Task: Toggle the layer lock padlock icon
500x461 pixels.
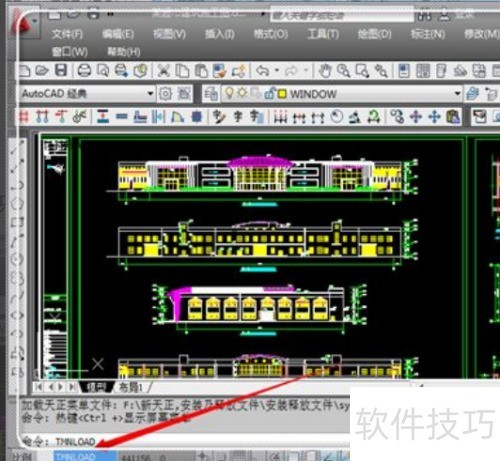Action: [x=269, y=94]
